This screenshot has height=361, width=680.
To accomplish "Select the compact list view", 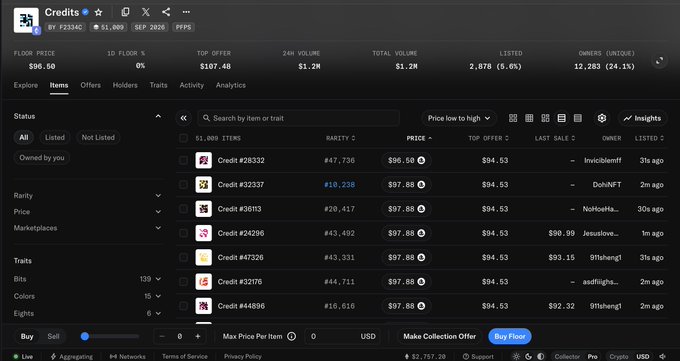I will coord(578,118).
